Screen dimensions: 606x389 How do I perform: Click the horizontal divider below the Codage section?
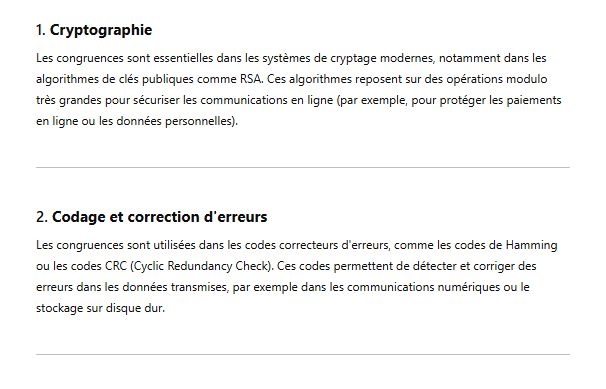(303, 355)
